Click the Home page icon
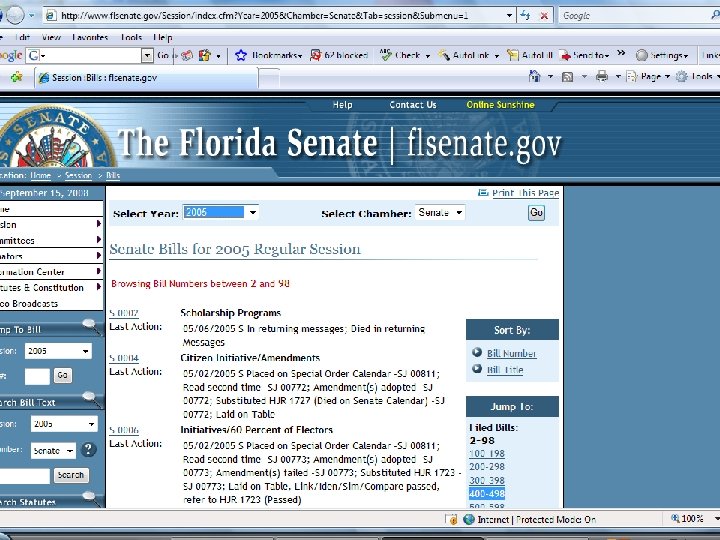Viewport: 720px width, 540px height. [534, 76]
